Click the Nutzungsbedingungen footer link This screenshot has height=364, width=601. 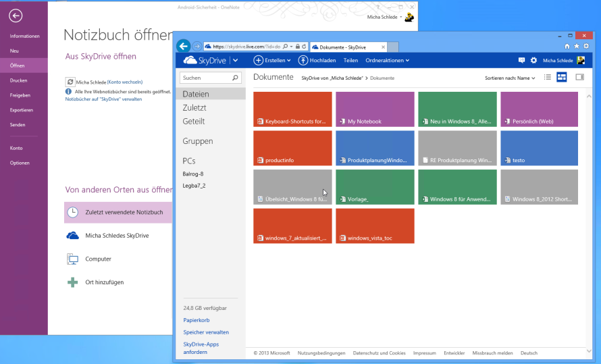click(321, 353)
